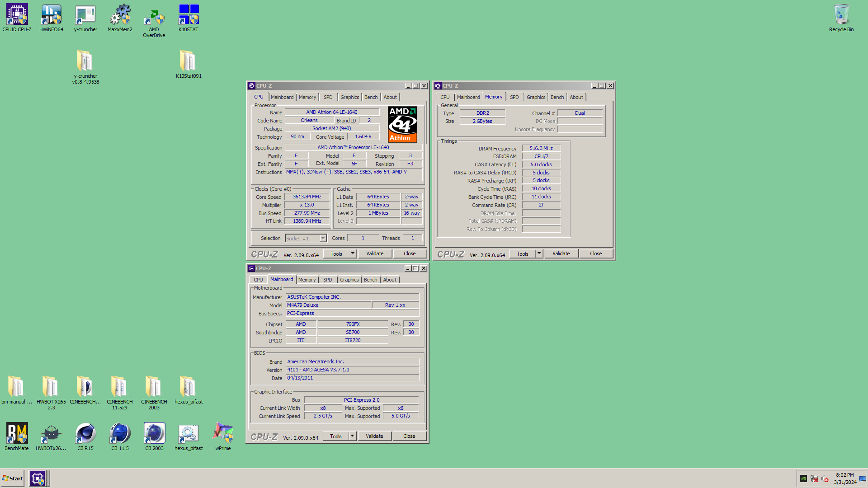Click Tools button in the CPU window
868x488 pixels.
click(336, 253)
